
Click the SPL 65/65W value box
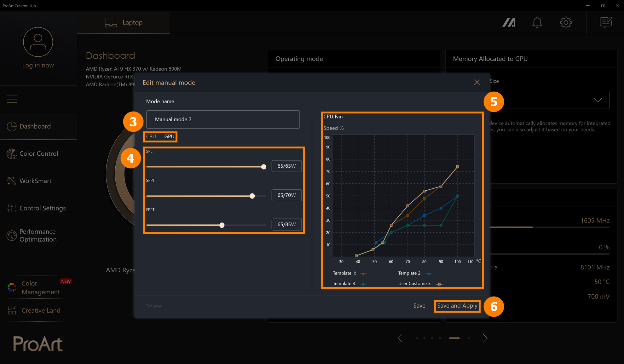(x=286, y=166)
